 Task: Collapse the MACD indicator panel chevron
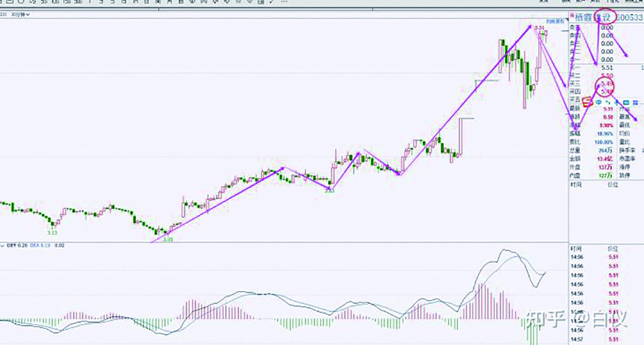(2, 246)
